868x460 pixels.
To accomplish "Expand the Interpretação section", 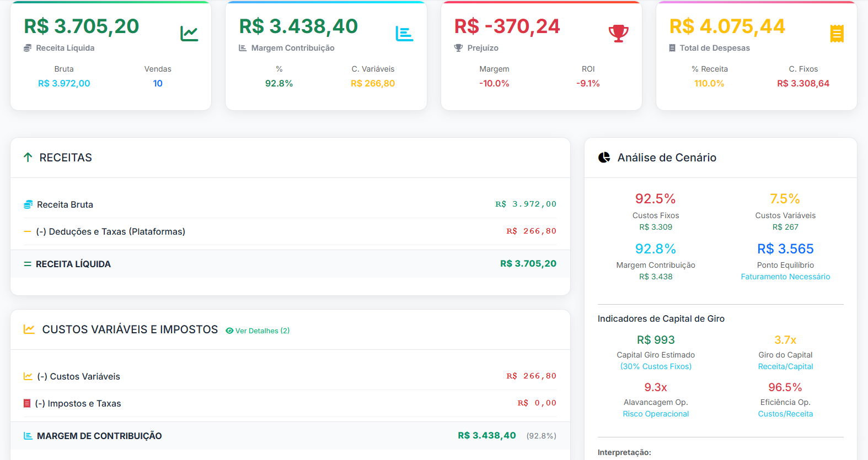I will 624,452.
